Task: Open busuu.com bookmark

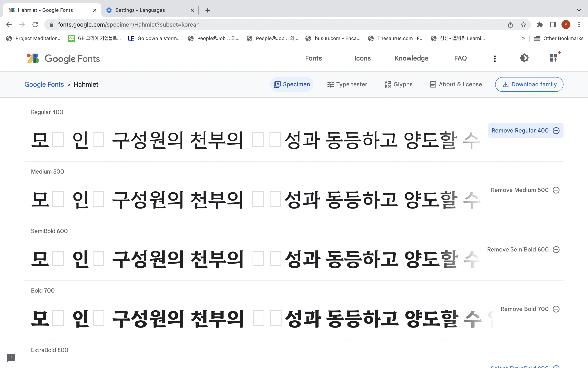Action: [x=333, y=38]
